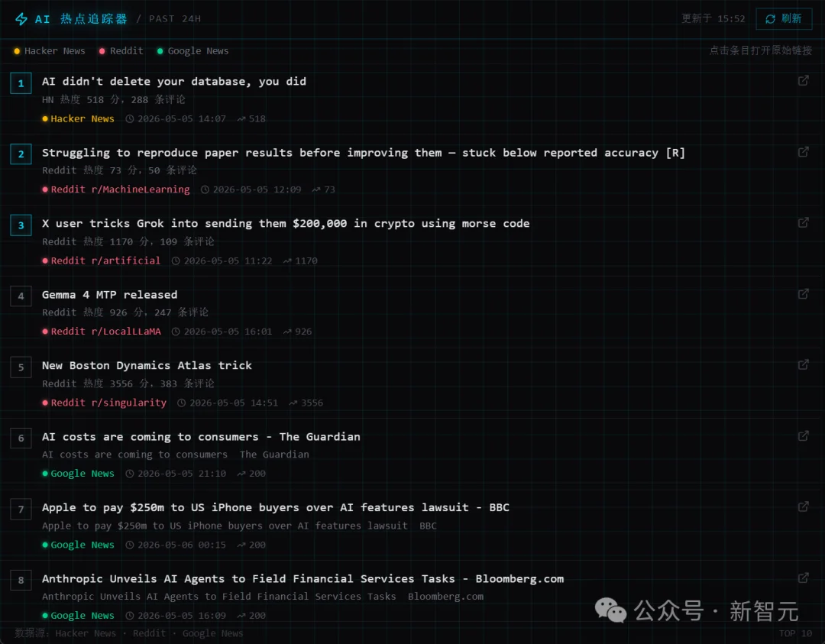Open external link icon for Grok crypto story
Image resolution: width=825 pixels, height=644 pixels.
pos(803,222)
